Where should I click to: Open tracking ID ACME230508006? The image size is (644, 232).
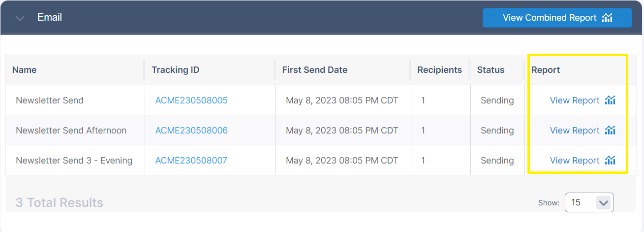pyautogui.click(x=191, y=131)
